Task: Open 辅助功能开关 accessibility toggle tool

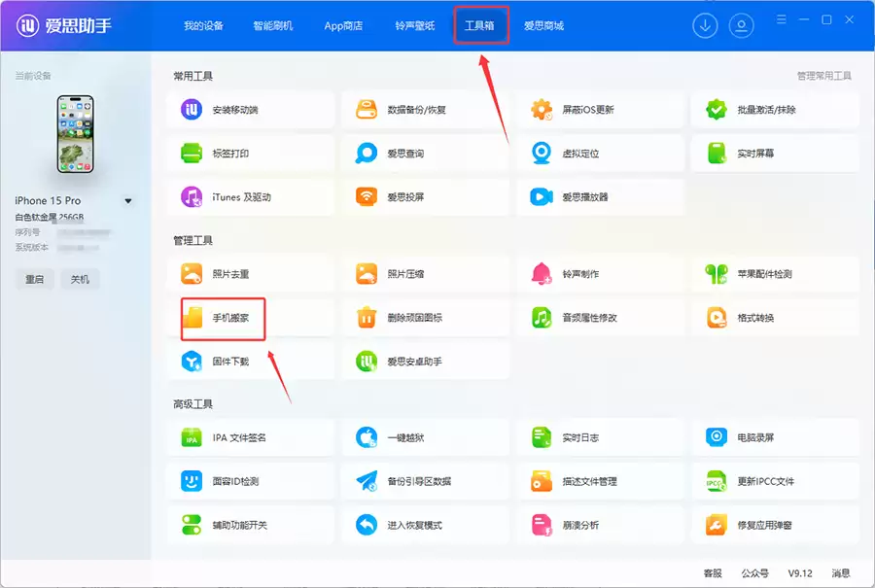Action: [x=251, y=525]
